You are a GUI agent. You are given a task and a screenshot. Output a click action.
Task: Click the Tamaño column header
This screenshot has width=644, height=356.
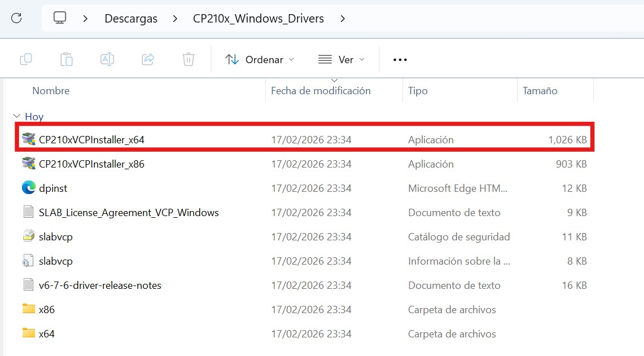(540, 90)
